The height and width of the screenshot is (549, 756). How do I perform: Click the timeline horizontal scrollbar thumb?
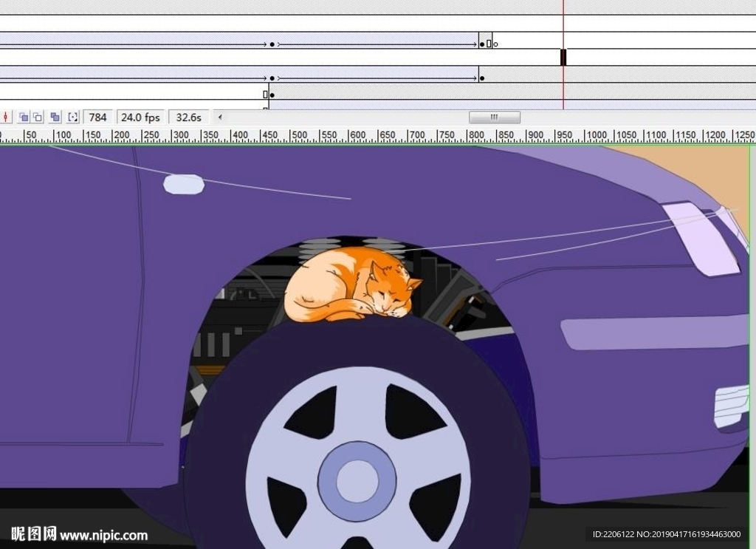coord(495,117)
